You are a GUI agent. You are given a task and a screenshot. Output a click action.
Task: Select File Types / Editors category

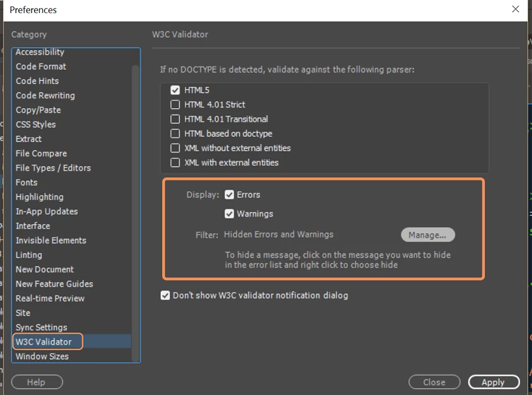(x=72, y=168)
